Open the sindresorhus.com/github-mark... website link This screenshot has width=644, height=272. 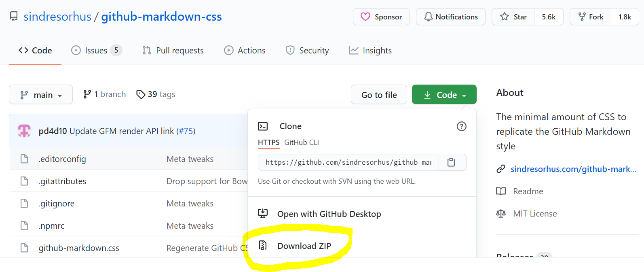pos(573,169)
